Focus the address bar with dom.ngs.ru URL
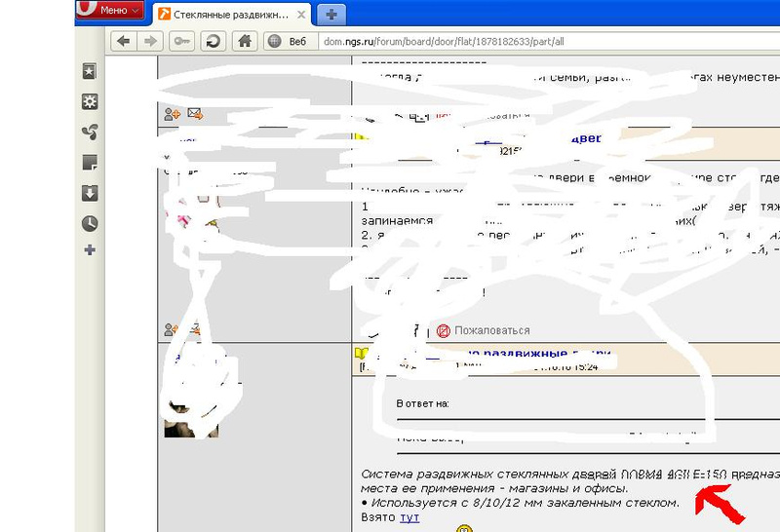The image size is (780, 532). tap(547, 42)
